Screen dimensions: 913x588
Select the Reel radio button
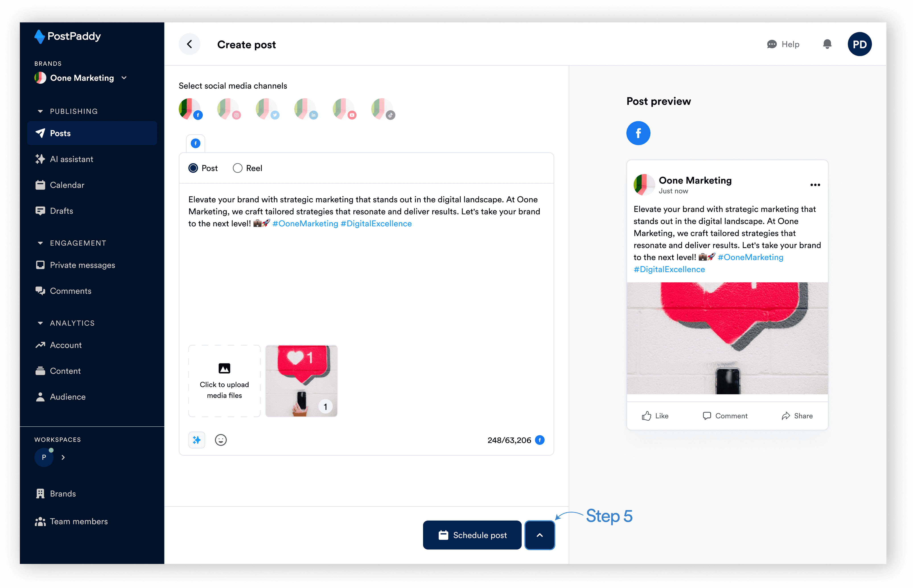(x=238, y=168)
